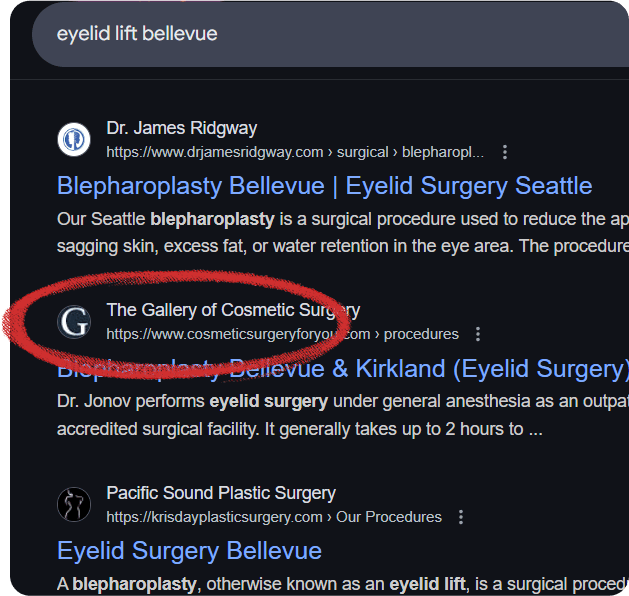
Task: Click the Dr. Jonov eyelid surgery snippet text
Action: tap(343, 415)
